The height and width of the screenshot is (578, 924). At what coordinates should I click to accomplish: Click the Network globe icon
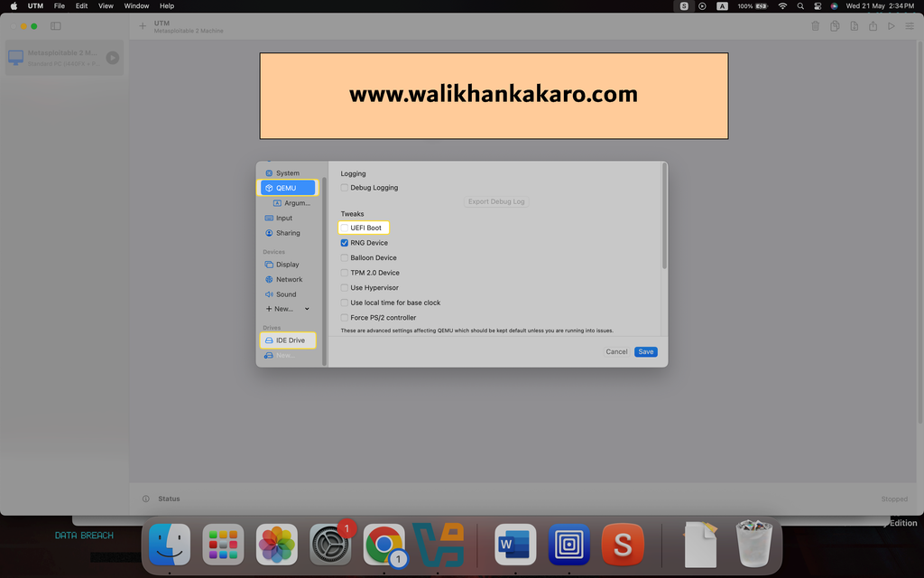coord(269,280)
